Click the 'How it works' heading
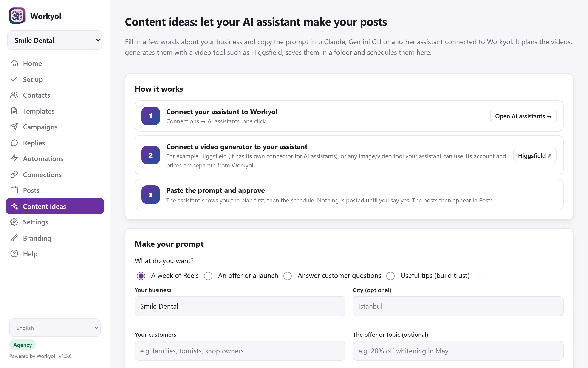The width and height of the screenshot is (588, 368). [159, 89]
